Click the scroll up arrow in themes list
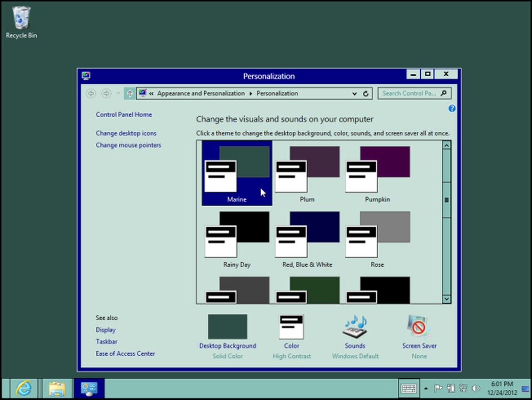This screenshot has height=400, width=532. (x=446, y=145)
